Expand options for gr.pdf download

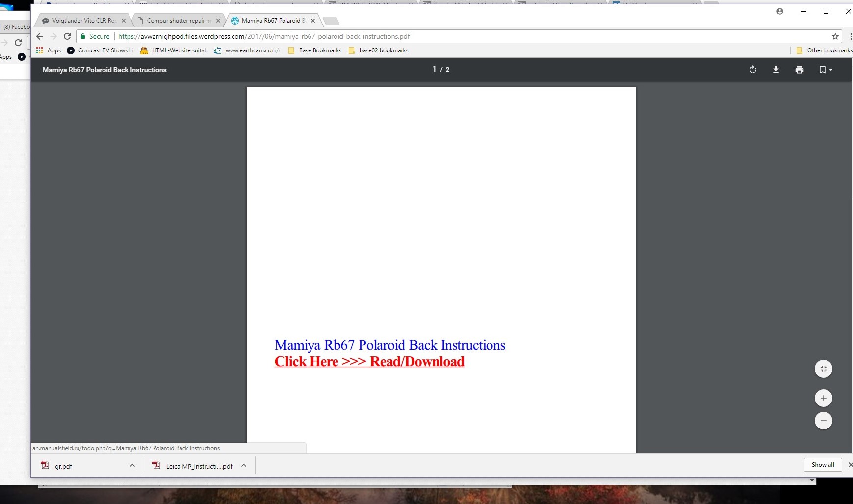coord(132,465)
